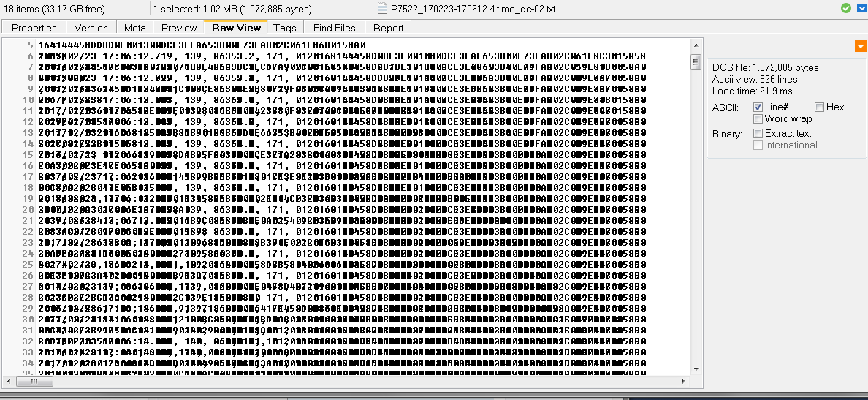Select the Meta tab

[134, 28]
